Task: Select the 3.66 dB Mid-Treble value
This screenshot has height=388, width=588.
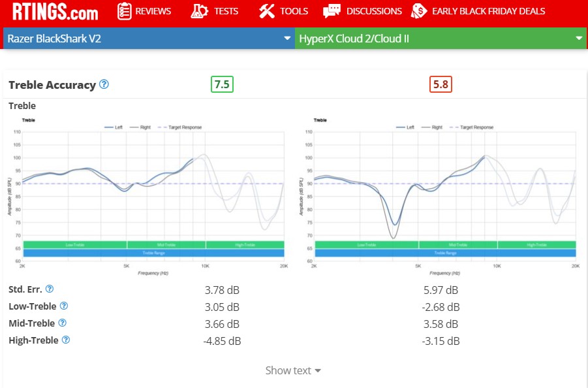Action: point(222,324)
